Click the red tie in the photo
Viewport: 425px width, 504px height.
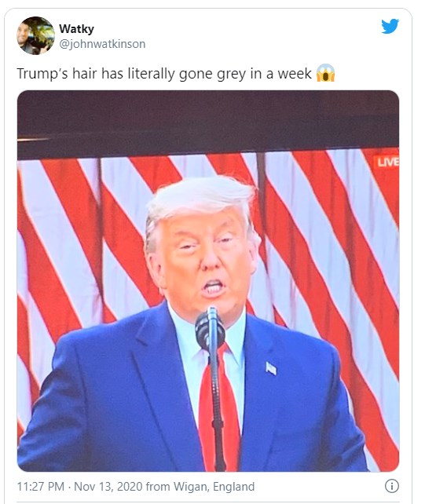pos(218,408)
